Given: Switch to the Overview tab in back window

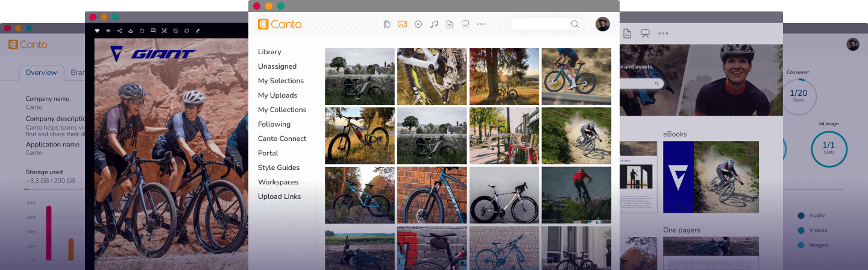Looking at the screenshot, I should coord(41,72).
